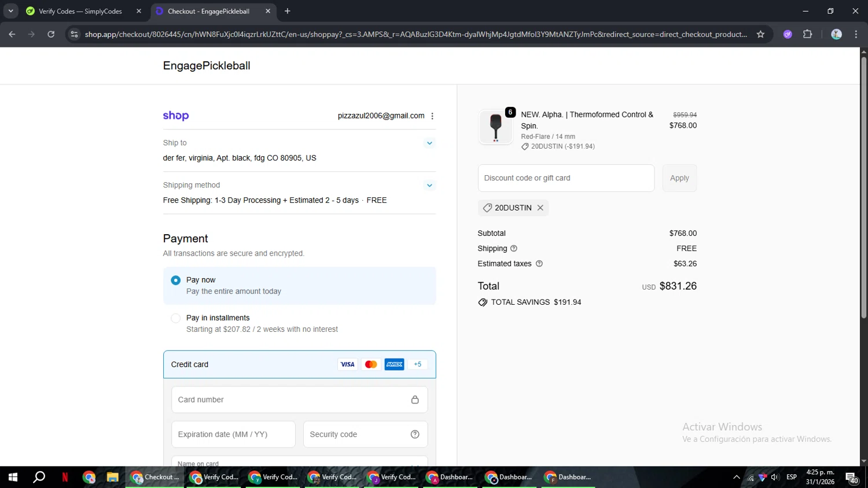Expand the Ship to address section
This screenshot has height=488, width=868.
(x=429, y=143)
